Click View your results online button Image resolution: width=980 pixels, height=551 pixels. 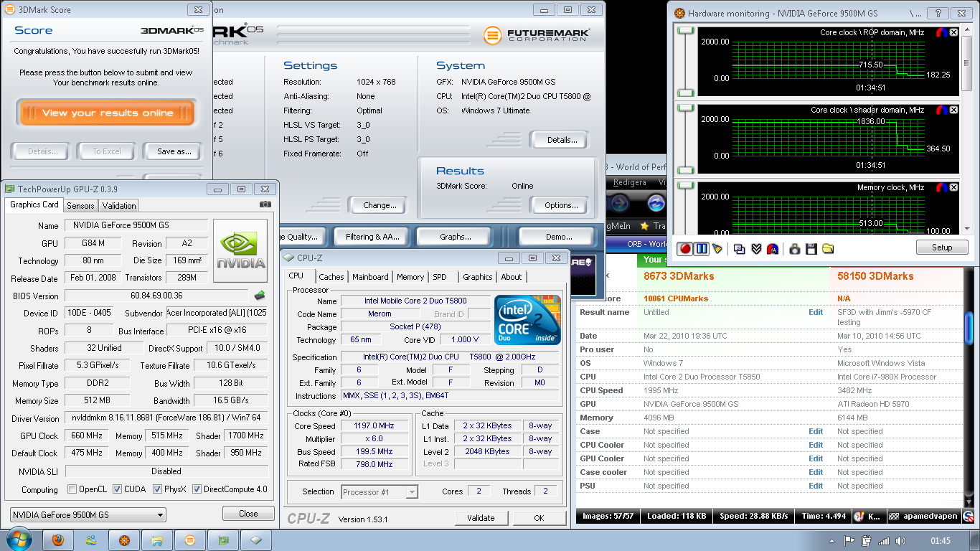pos(107,113)
